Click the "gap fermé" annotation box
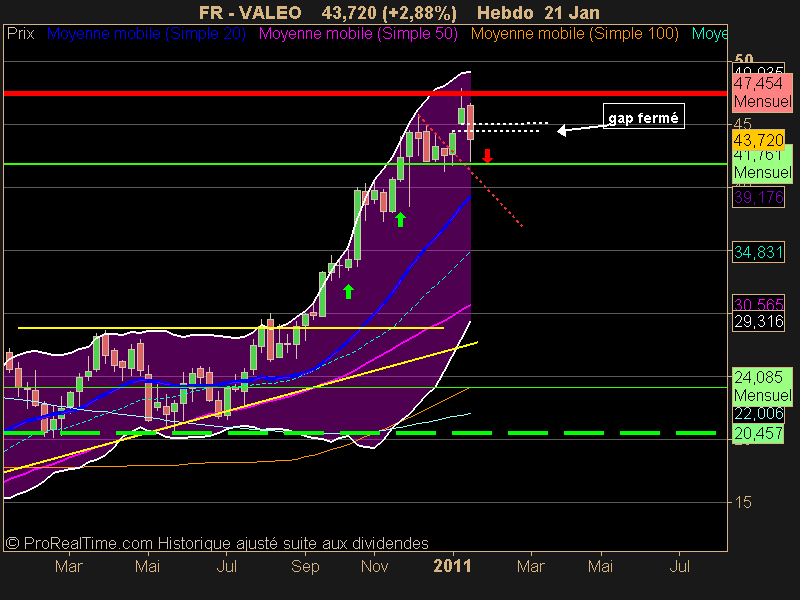Viewport: 800px width, 600px height. click(643, 117)
